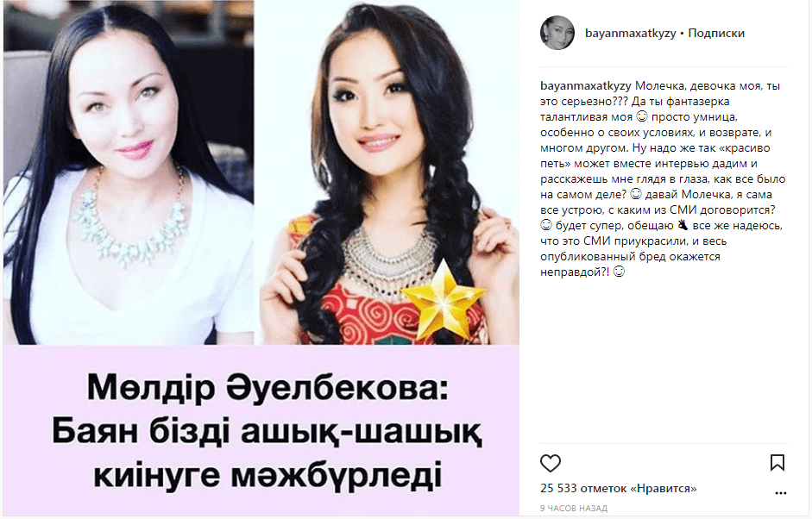Click the 9 часов назад timestamp
The image size is (812, 519).
[x=574, y=508]
